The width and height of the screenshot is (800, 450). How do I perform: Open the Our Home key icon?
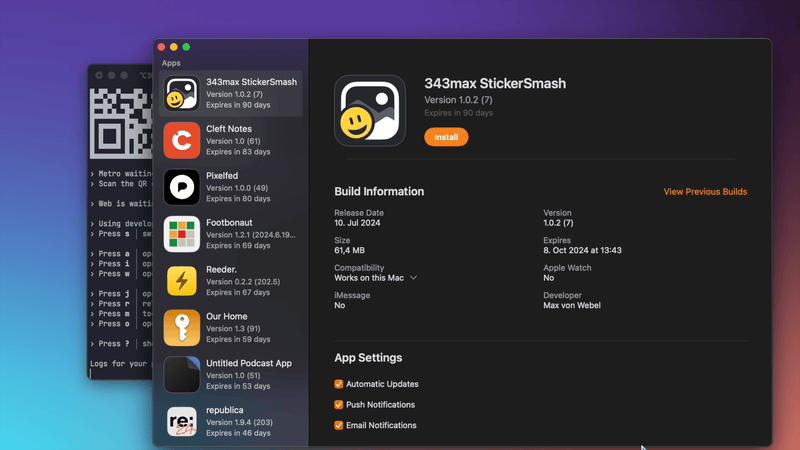pyautogui.click(x=182, y=328)
